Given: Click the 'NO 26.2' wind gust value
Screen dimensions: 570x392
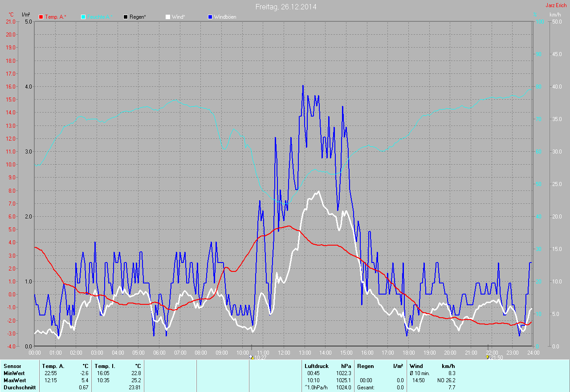Looking at the screenshot, I should click(x=446, y=380).
